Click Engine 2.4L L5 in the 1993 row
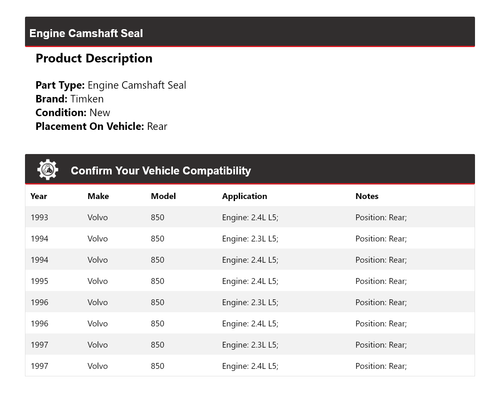Viewport: 500px width, 393px height. tap(250, 217)
